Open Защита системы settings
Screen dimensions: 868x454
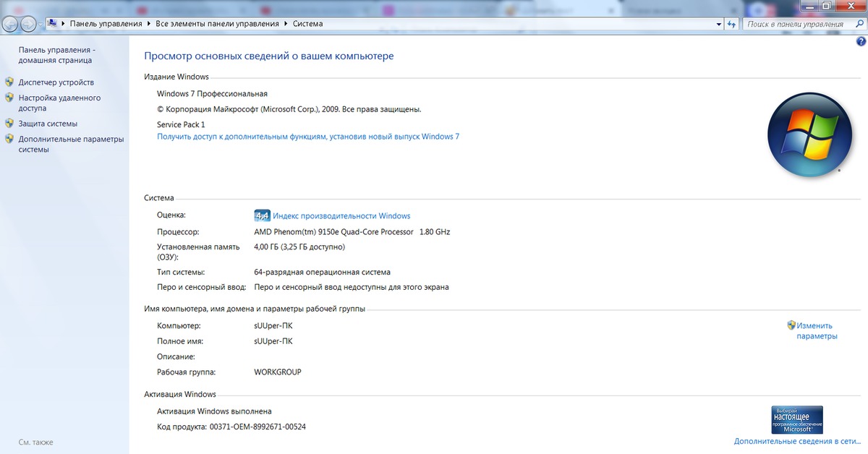coord(48,124)
